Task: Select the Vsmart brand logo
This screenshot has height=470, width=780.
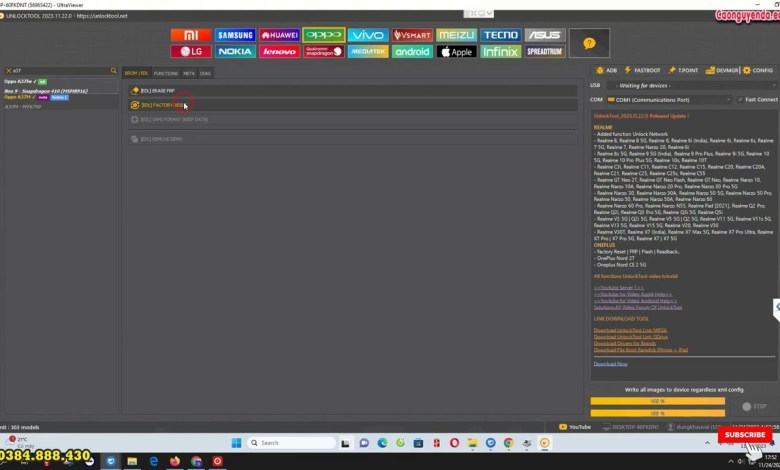Action: coord(412,35)
